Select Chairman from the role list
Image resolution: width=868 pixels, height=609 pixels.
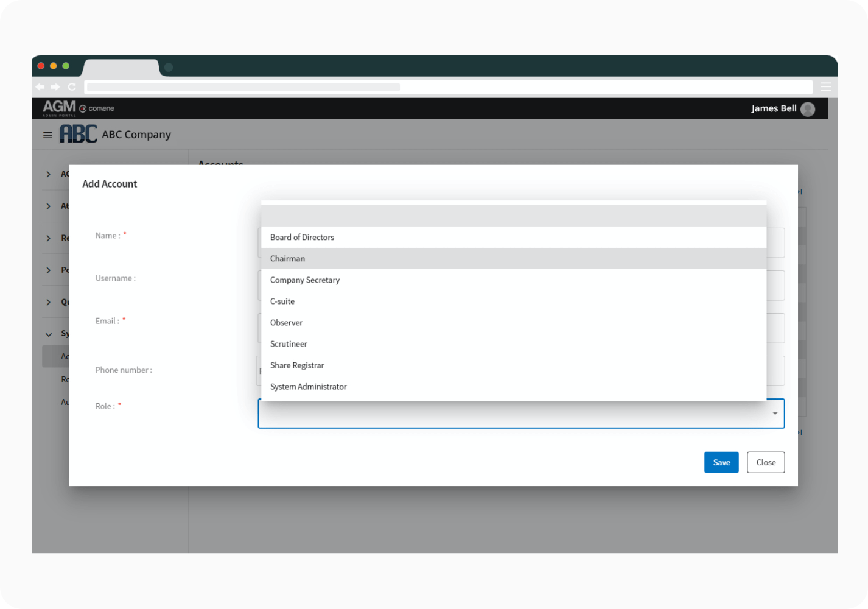point(287,259)
